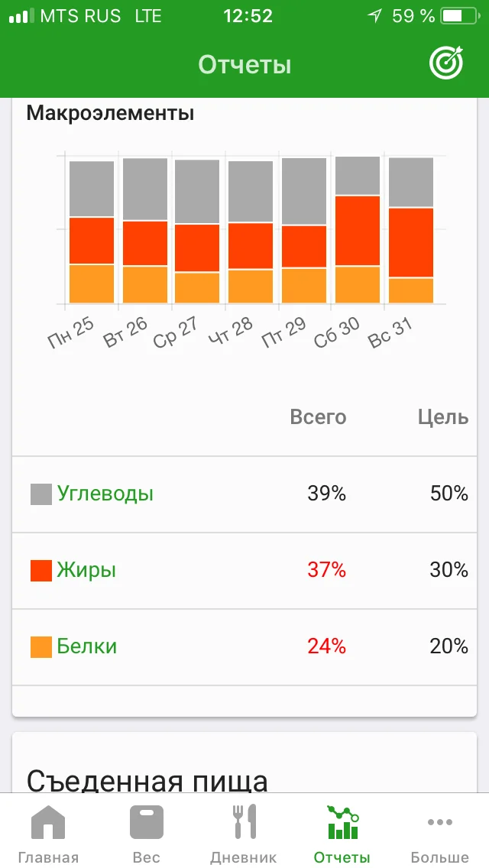This screenshot has height=868, width=489.
Task: Select the Отчеты chart icon
Action: click(342, 823)
